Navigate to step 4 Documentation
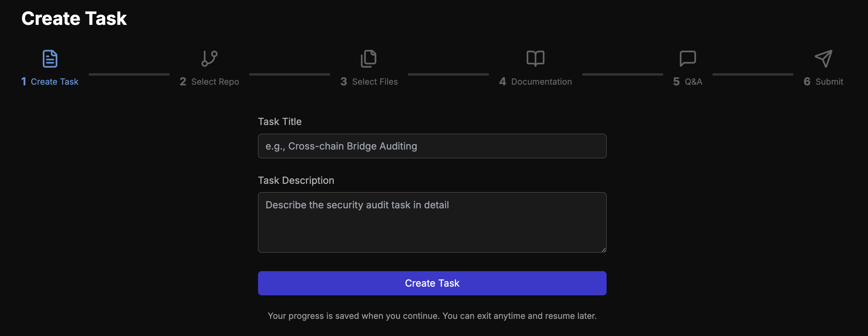This screenshot has height=336, width=868. pos(536,81)
